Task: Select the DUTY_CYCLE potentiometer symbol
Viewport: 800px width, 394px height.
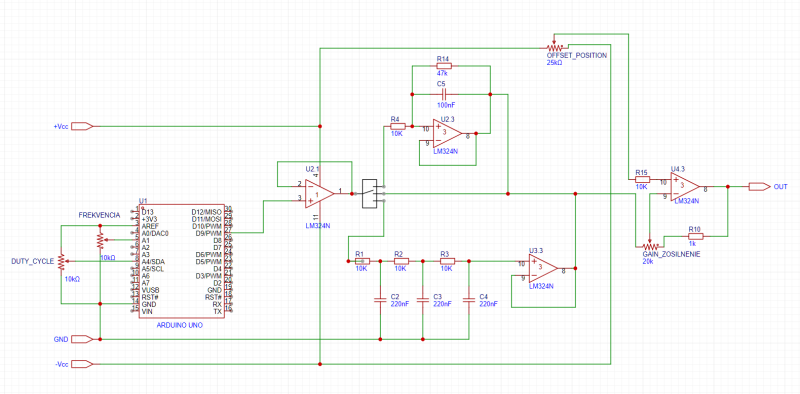Action: click(x=63, y=261)
